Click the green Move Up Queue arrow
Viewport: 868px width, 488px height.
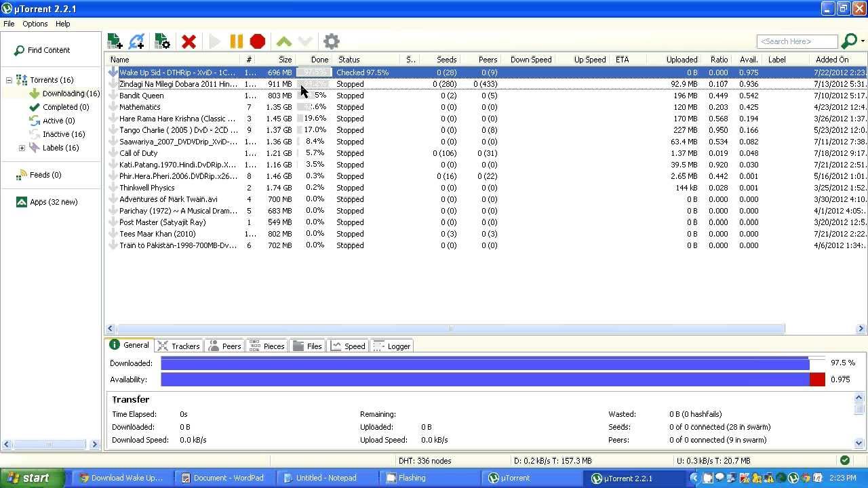(284, 42)
